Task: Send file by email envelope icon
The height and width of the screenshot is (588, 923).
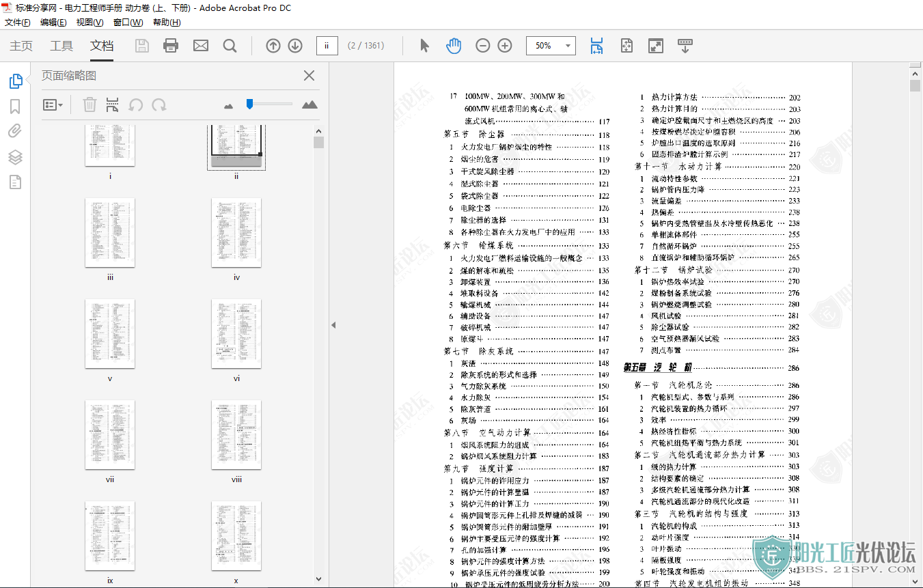Action: coord(201,46)
